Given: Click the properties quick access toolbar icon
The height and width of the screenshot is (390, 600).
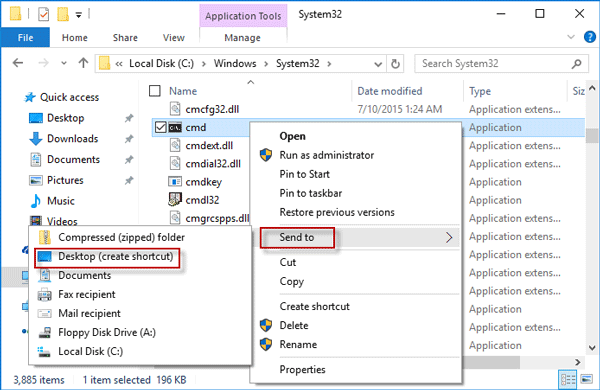Looking at the screenshot, I should [x=43, y=15].
